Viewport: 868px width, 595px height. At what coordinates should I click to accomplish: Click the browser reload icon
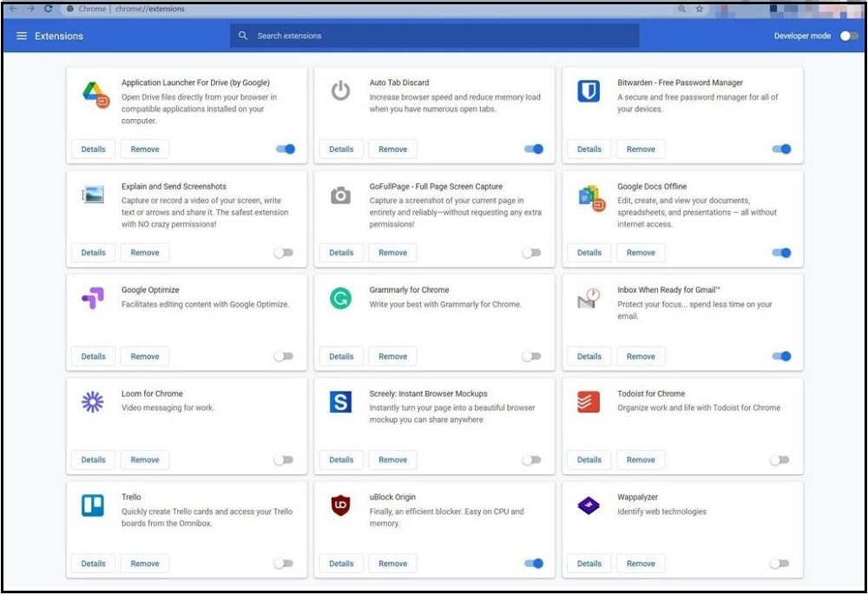click(x=48, y=9)
